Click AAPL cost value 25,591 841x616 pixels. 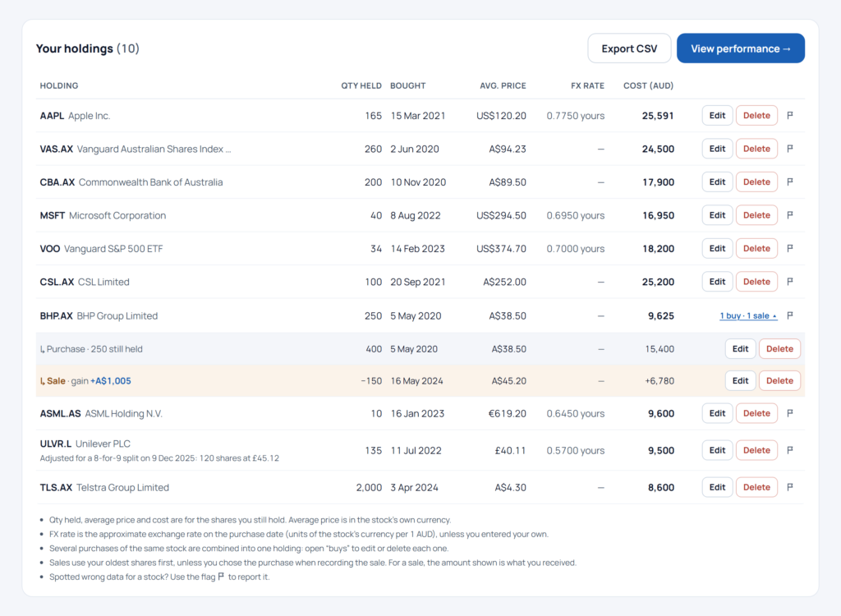pyautogui.click(x=658, y=116)
